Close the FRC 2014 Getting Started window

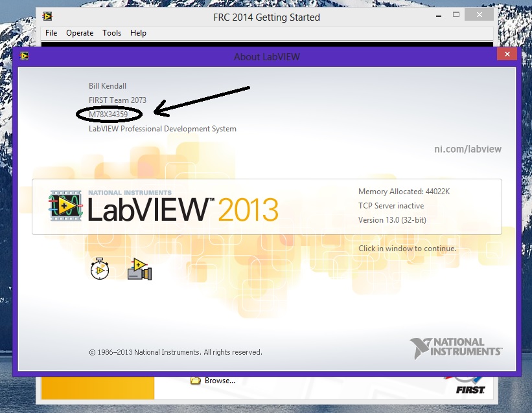click(x=479, y=15)
